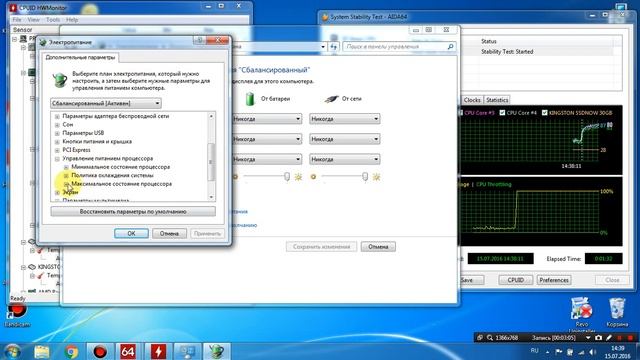Click the plug icon labeled От сети
The image size is (640, 360).
tap(331, 99)
